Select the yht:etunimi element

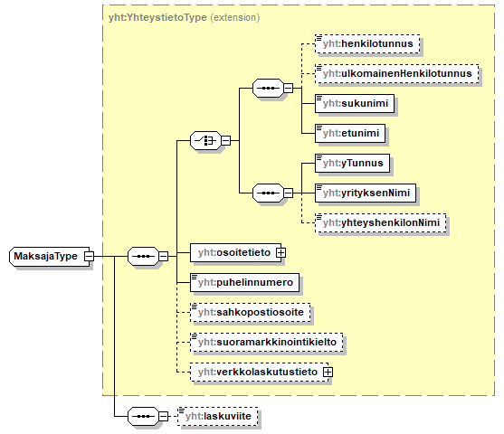pyautogui.click(x=350, y=133)
